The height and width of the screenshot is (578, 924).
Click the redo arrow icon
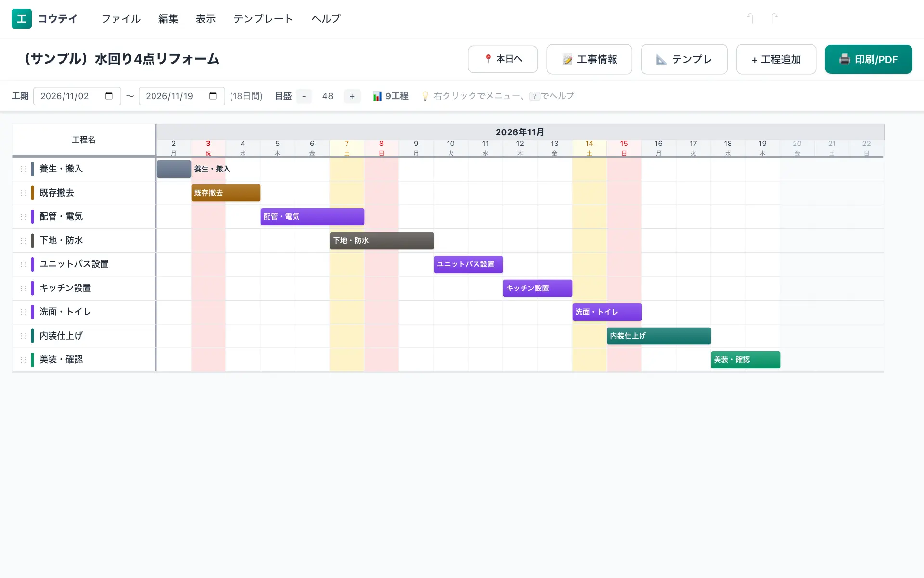point(774,18)
